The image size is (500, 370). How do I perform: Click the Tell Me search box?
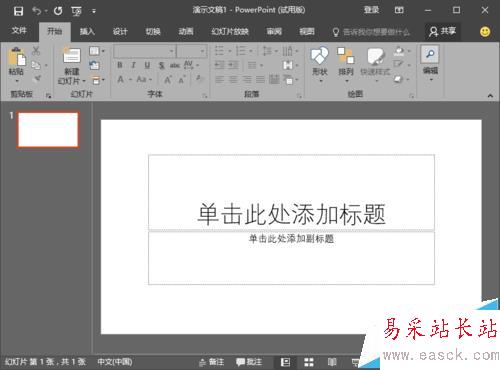tap(371, 32)
